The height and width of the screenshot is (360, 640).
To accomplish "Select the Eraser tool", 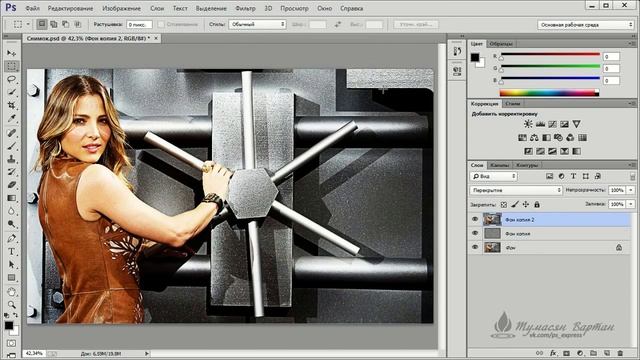I will click(11, 185).
